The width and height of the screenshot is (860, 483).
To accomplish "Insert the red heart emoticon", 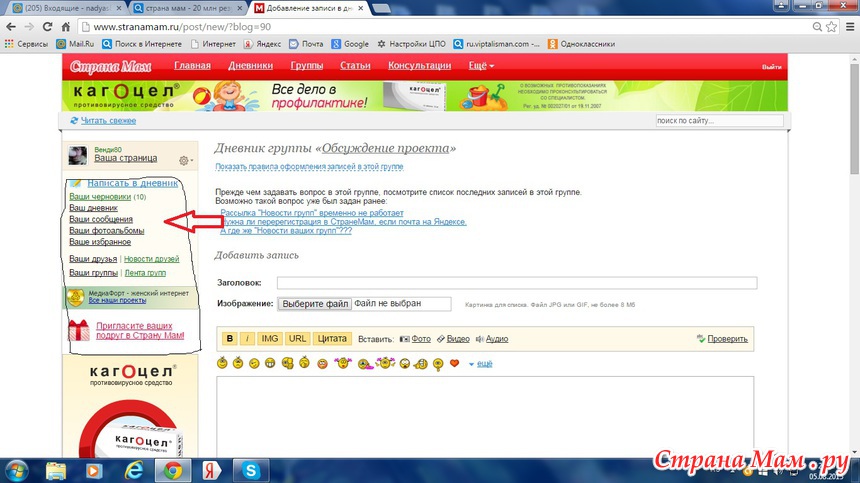I will tap(454, 363).
